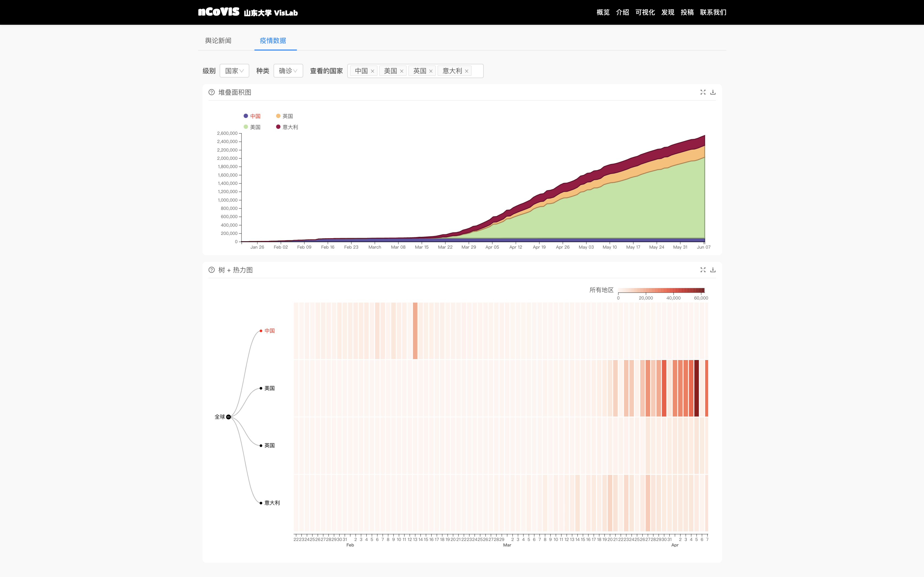Remove 美国 tag from selected countries
The image size is (924, 577).
click(401, 71)
